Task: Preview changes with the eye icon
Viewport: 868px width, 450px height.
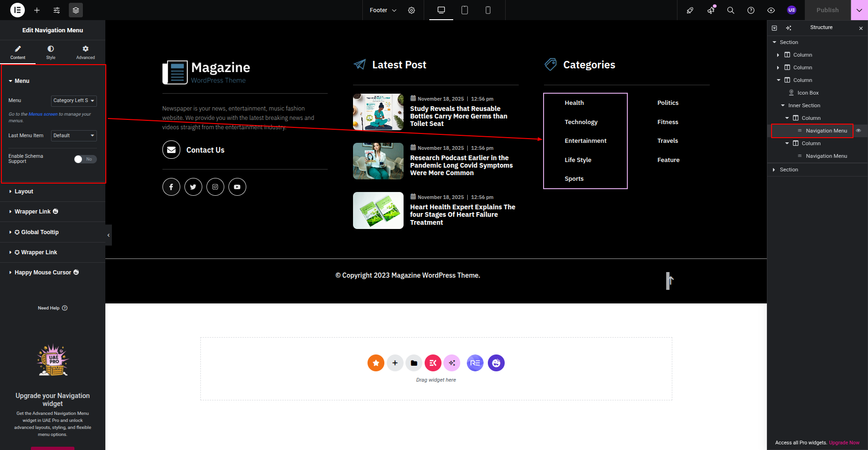Action: coord(771,10)
